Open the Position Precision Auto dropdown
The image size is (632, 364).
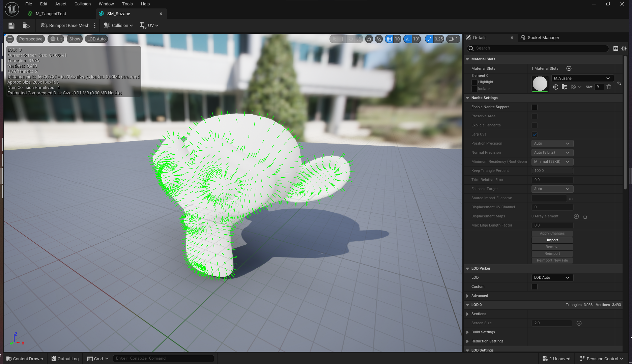pos(552,144)
